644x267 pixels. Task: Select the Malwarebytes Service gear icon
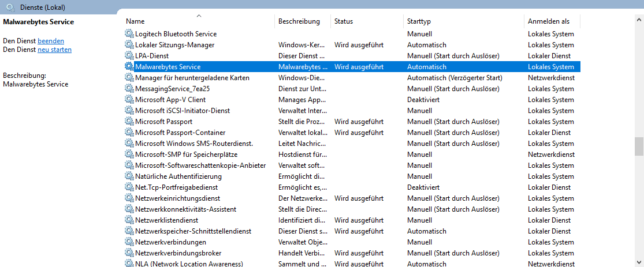point(129,67)
